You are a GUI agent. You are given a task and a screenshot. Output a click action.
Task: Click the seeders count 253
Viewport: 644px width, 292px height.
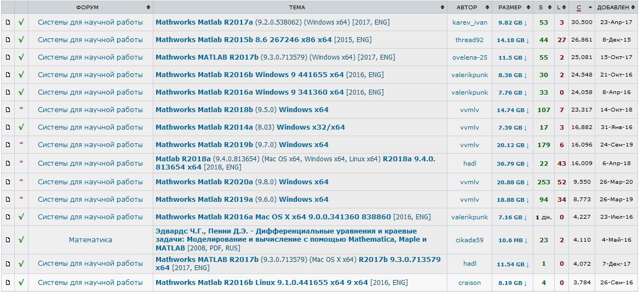[544, 182]
